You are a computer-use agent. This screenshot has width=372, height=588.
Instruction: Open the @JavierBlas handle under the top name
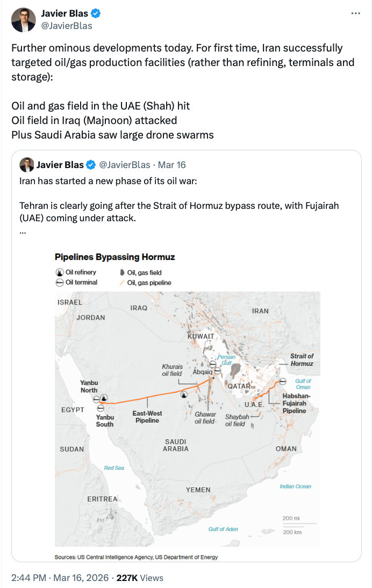pyautogui.click(x=67, y=26)
